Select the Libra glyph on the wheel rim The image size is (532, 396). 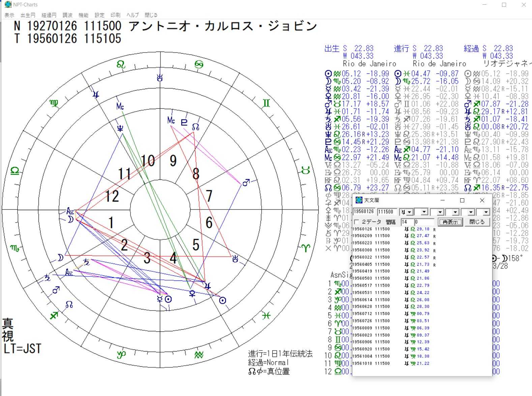(x=15, y=170)
